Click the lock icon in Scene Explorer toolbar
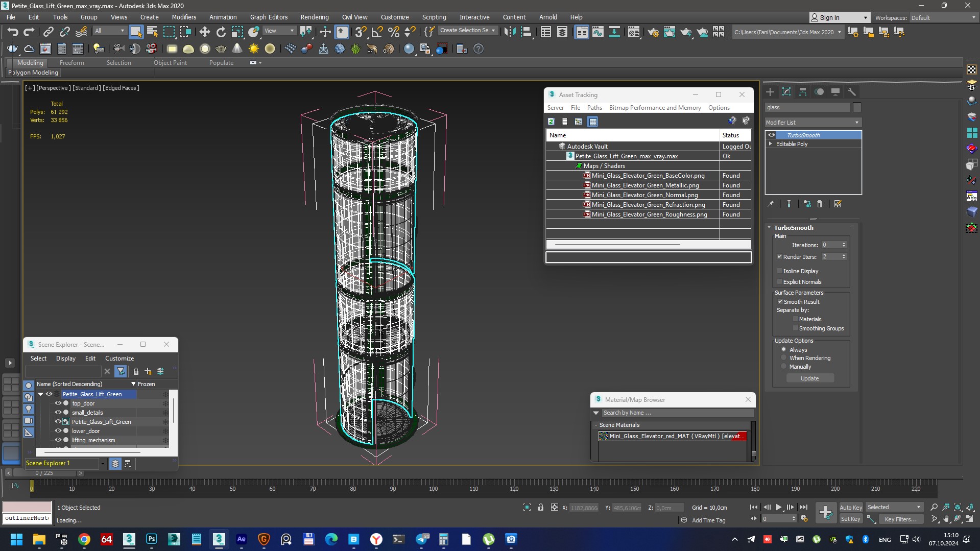 tap(136, 371)
